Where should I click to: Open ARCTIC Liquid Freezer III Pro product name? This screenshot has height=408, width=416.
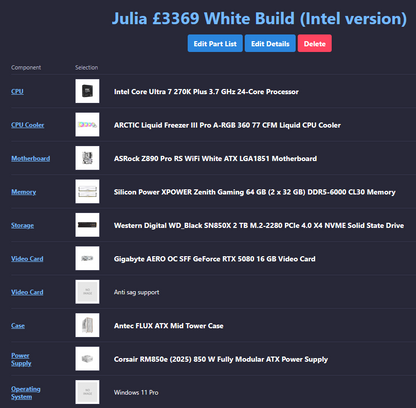coord(227,125)
